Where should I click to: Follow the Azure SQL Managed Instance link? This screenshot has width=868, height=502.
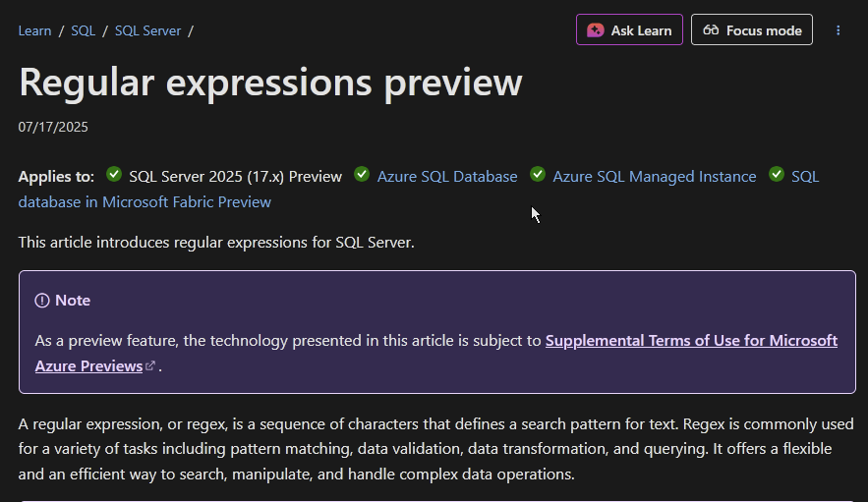point(655,177)
